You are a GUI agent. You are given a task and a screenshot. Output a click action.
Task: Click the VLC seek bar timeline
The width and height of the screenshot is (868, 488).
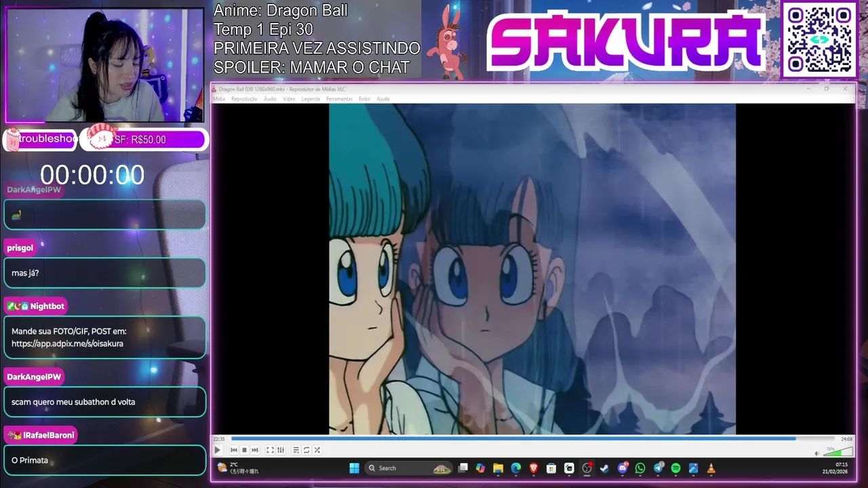point(534,439)
